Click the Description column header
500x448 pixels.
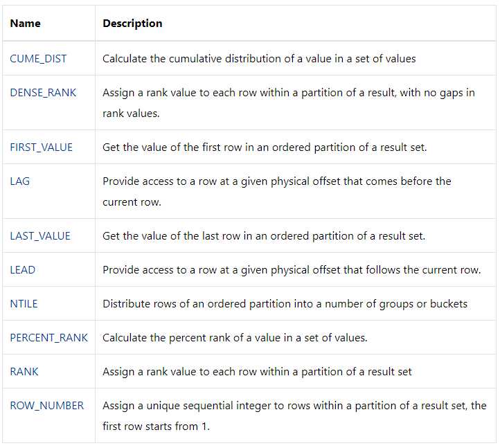coord(132,24)
